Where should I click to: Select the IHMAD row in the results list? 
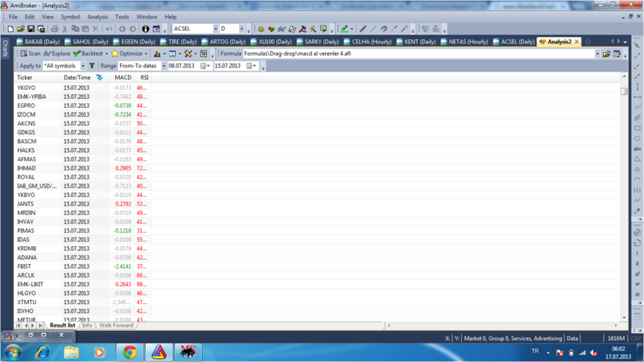tap(82, 168)
